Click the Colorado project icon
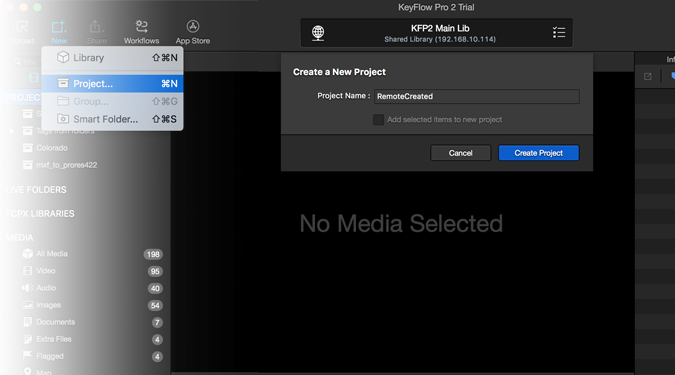Screen dimensions: 675x375 click(x=28, y=148)
